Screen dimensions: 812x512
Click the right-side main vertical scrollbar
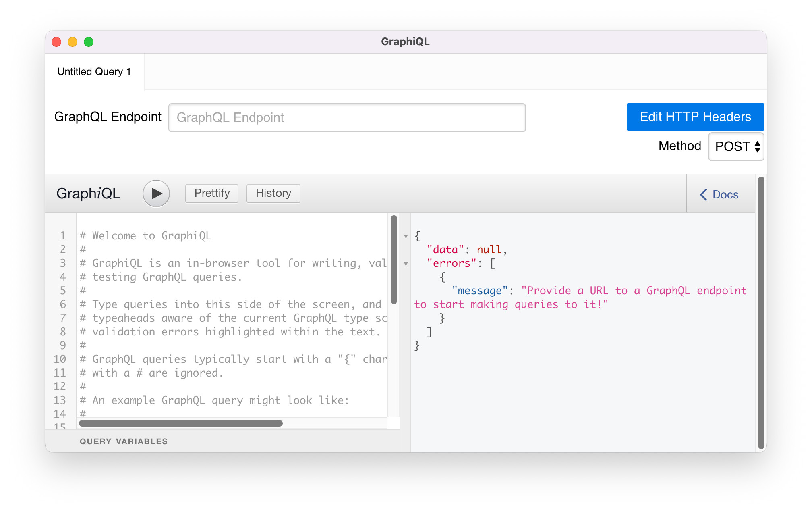tap(761, 313)
